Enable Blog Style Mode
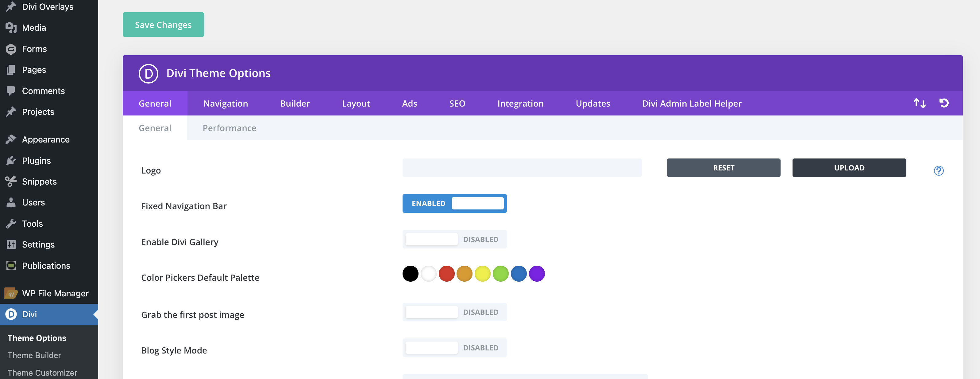 454,347
